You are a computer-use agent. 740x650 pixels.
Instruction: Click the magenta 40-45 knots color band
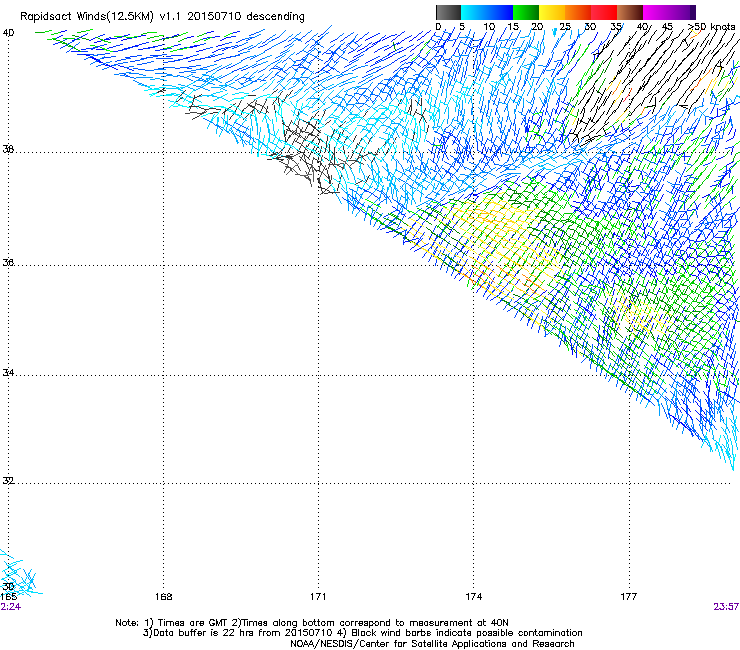coord(656,12)
